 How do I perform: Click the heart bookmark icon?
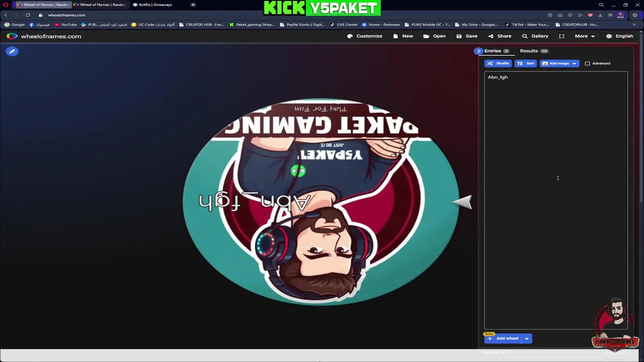click(x=590, y=15)
